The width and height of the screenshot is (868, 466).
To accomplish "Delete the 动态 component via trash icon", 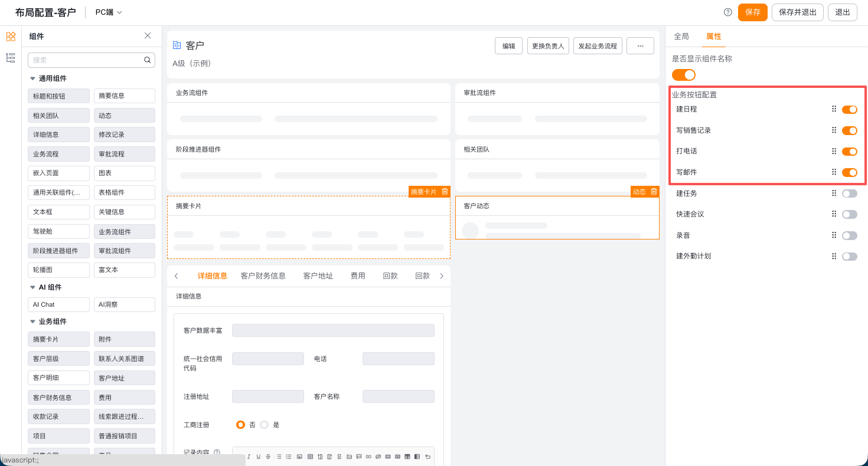I will coord(654,192).
